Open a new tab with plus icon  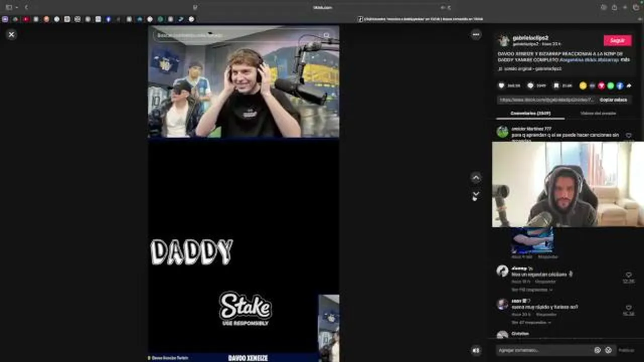tap(625, 8)
